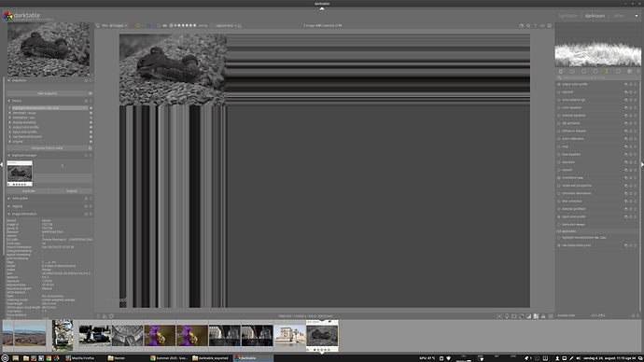The height and width of the screenshot is (362, 644).
Task: Reset the rgb primaries module icon
Action: coord(631,123)
